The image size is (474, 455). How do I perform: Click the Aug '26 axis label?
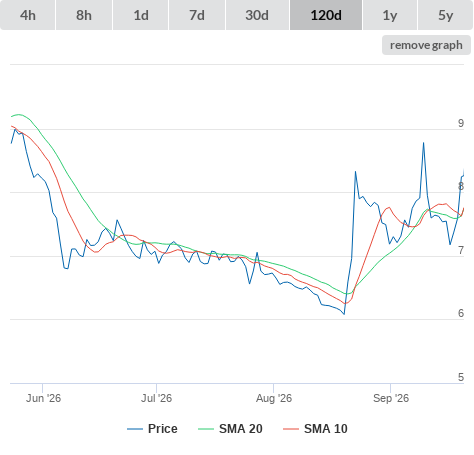pos(274,398)
